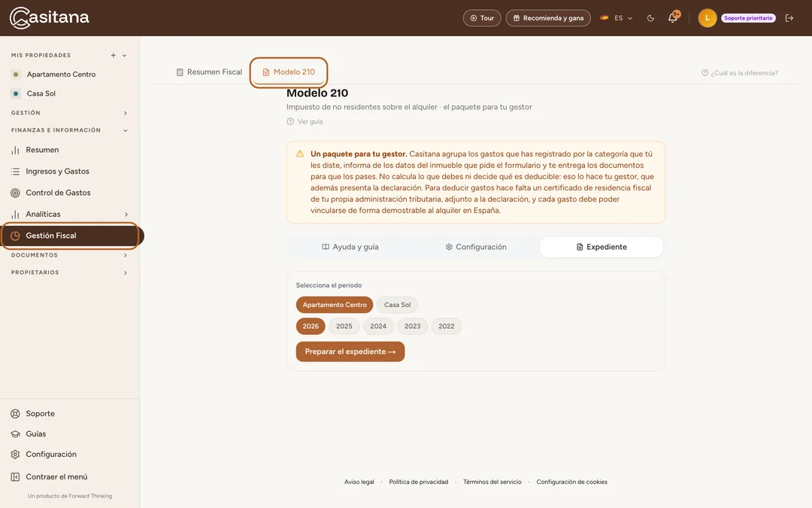Click the logout icon
Viewport: 812px width, 508px height.
point(789,18)
